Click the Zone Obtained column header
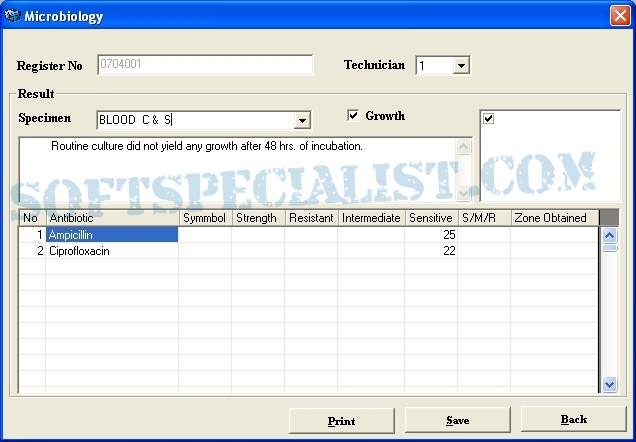 pyautogui.click(x=553, y=218)
